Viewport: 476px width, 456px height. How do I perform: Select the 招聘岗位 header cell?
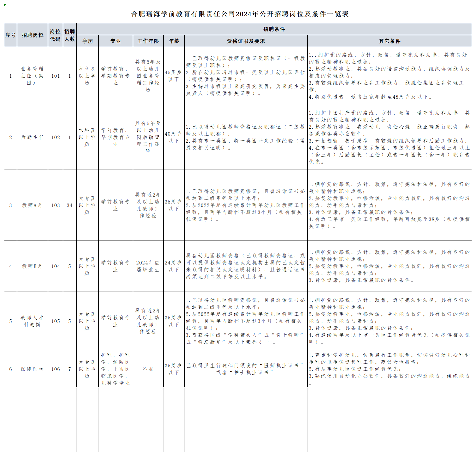coord(32,35)
